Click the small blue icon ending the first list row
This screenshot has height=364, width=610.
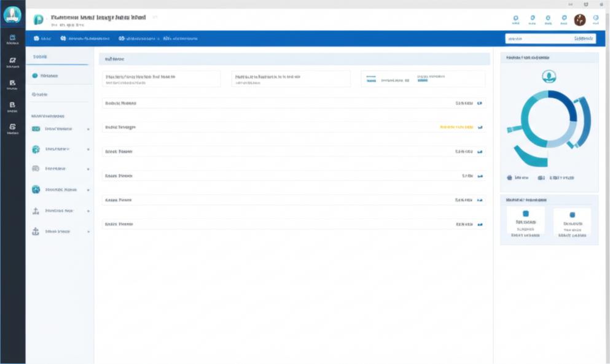click(480, 103)
